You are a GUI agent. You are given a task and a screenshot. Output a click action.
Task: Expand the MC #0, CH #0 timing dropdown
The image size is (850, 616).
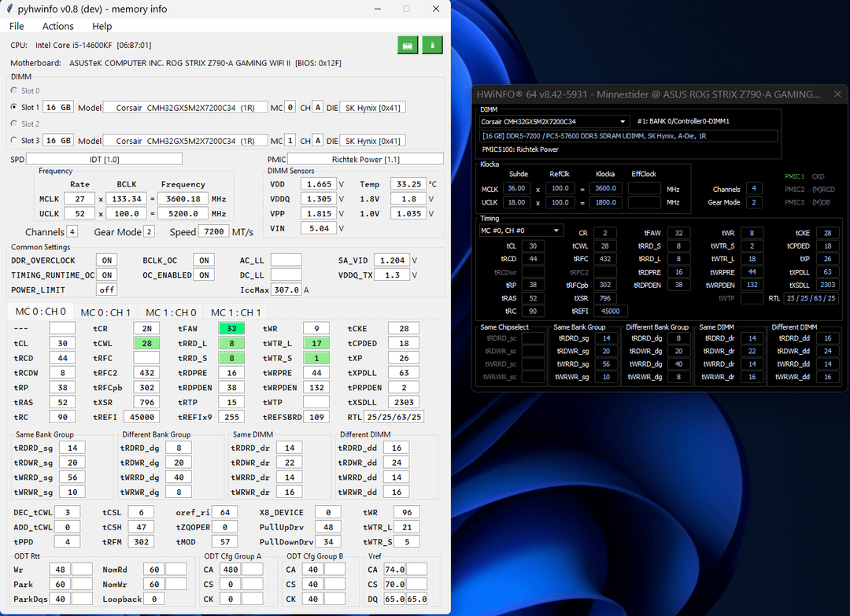coord(521,231)
